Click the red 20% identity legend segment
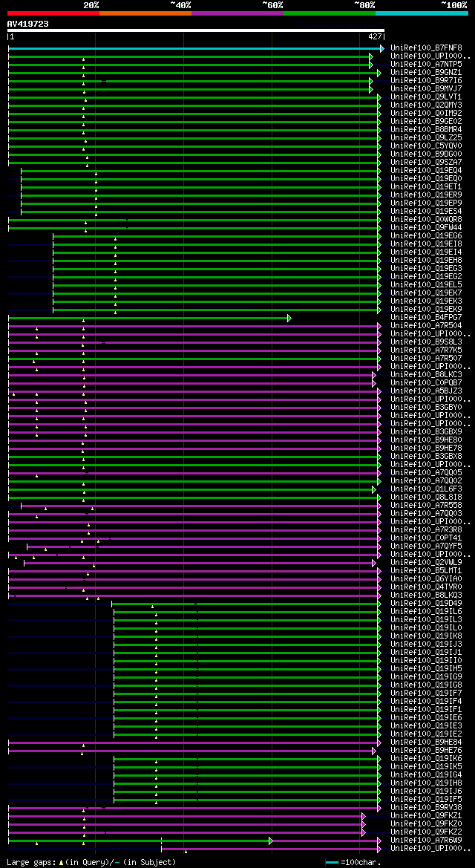This screenshot has height=868, width=475. point(53,13)
